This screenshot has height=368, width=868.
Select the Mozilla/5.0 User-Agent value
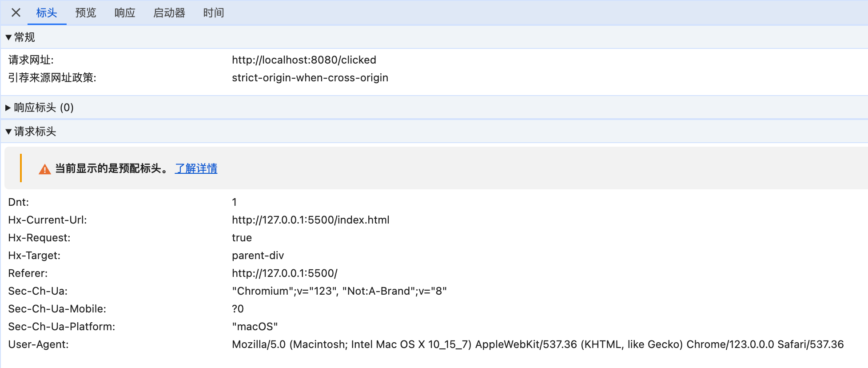(x=538, y=344)
